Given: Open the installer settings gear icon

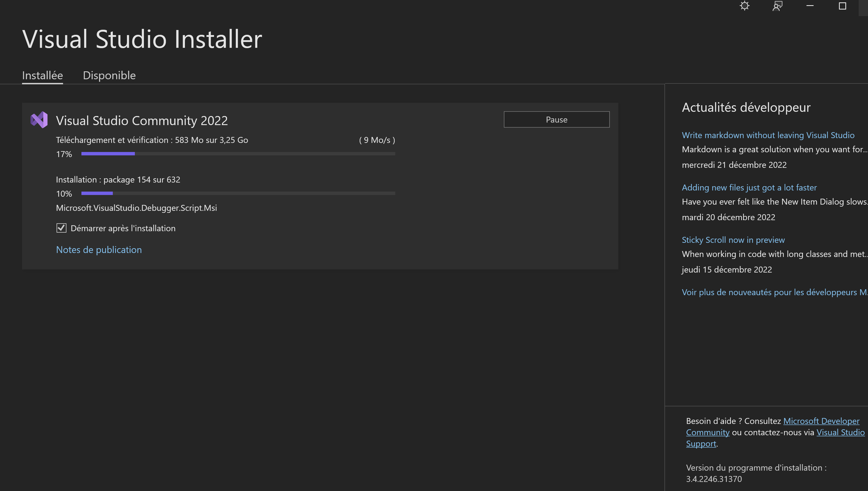Looking at the screenshot, I should click(x=745, y=6).
